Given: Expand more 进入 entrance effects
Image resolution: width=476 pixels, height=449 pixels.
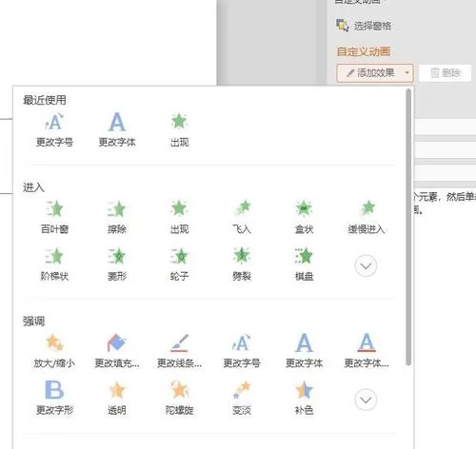Looking at the screenshot, I should coord(366,265).
